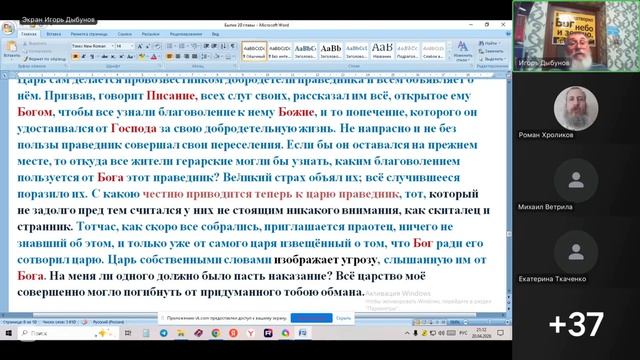Switch to Word in the taskbar
640x360 pixels.
pos(302,333)
